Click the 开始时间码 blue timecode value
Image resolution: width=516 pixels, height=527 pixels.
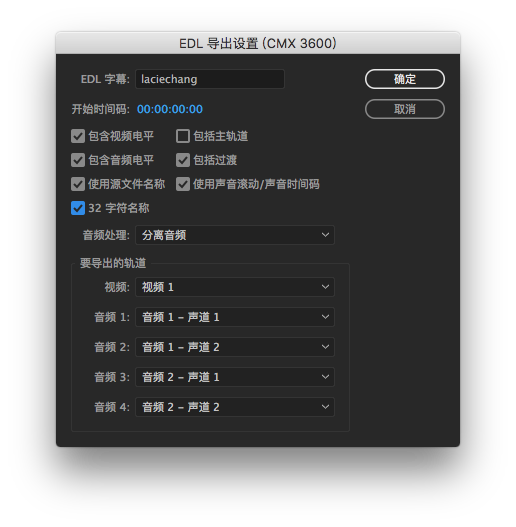pyautogui.click(x=170, y=109)
